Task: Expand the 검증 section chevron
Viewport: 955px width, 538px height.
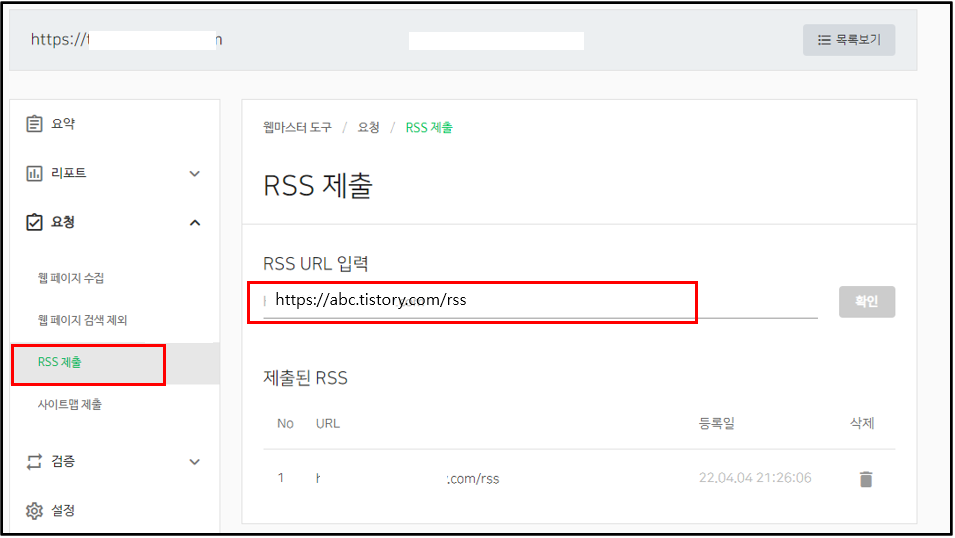Action: [194, 462]
